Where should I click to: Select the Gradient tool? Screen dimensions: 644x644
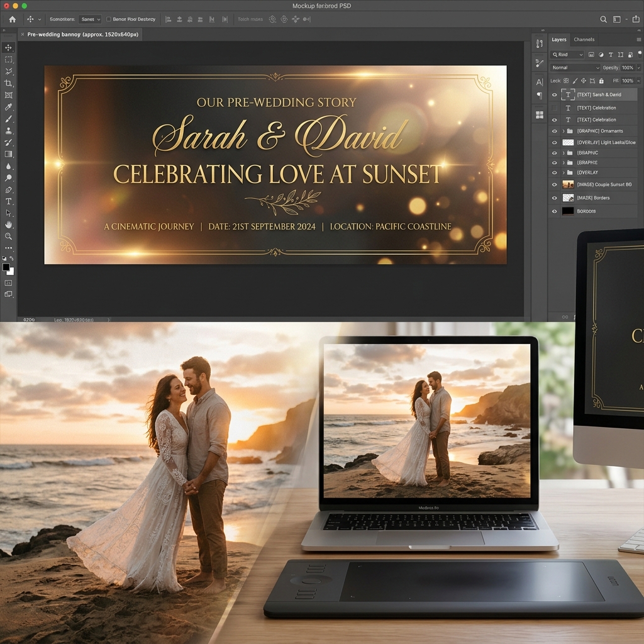[x=8, y=155]
